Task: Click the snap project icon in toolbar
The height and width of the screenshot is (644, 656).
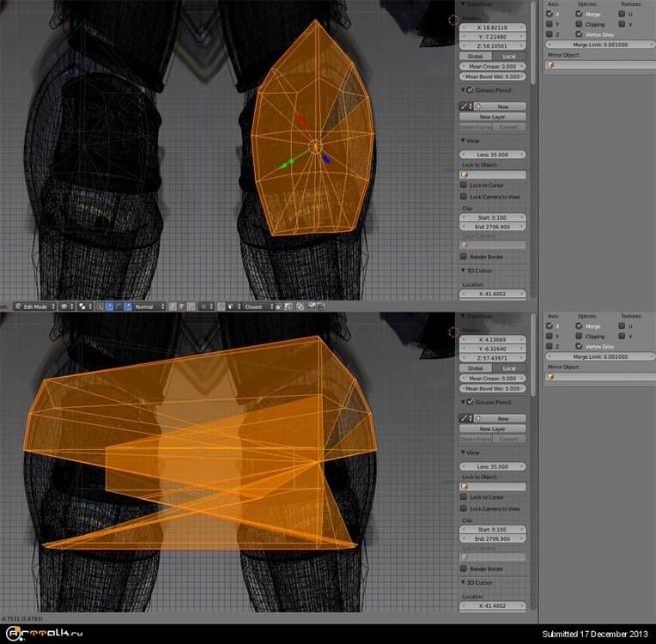Action: click(x=289, y=307)
